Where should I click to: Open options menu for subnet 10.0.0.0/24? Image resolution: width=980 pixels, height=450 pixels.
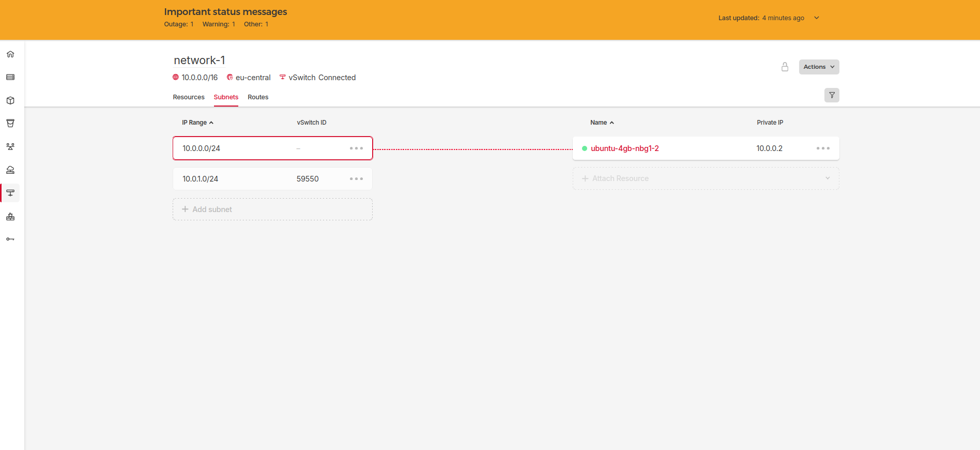[x=356, y=148]
